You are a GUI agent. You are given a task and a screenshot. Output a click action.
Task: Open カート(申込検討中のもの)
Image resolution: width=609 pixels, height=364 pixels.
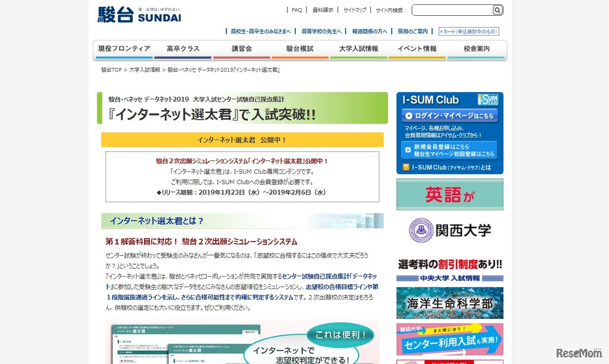pyautogui.click(x=468, y=31)
